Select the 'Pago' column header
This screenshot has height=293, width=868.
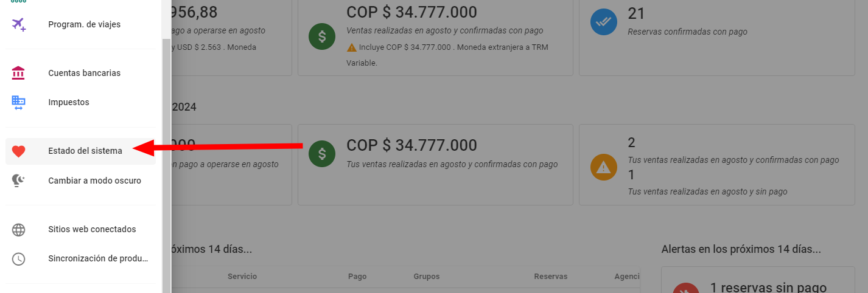tap(357, 277)
